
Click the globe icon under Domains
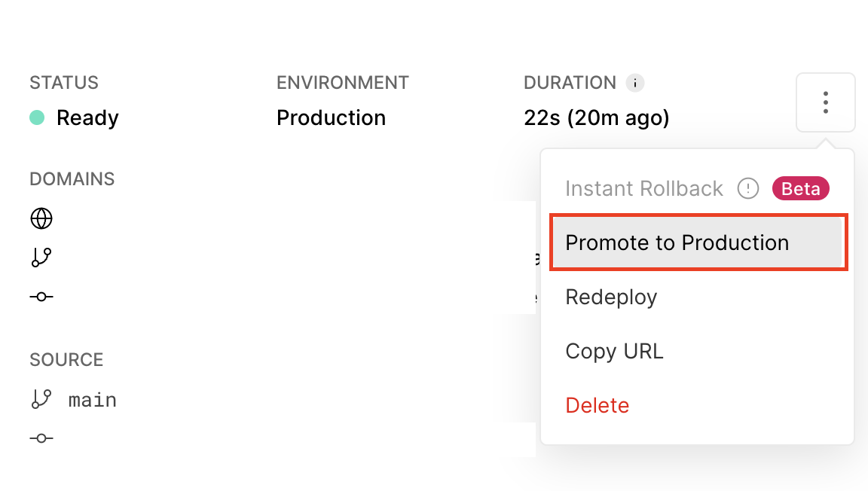click(41, 218)
